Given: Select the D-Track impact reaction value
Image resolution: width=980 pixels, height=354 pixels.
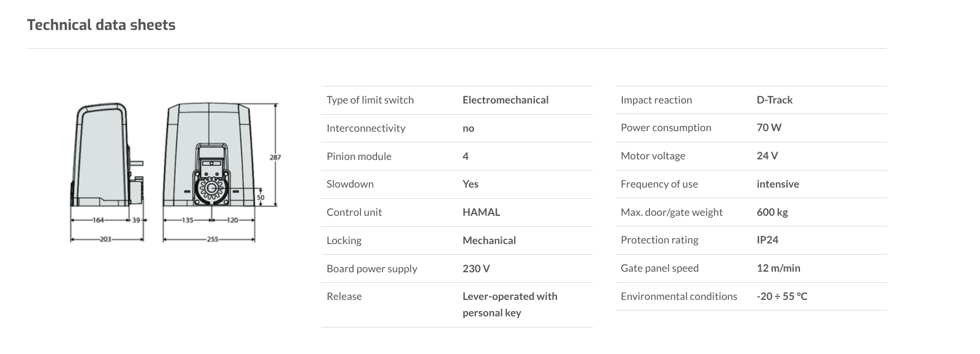Looking at the screenshot, I should pyautogui.click(x=774, y=100).
